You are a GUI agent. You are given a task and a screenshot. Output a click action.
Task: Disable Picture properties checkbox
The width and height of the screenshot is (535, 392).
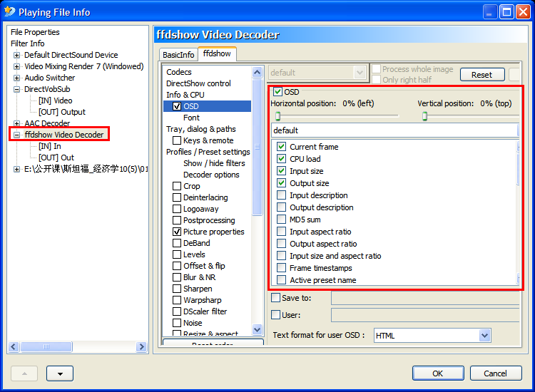(177, 232)
